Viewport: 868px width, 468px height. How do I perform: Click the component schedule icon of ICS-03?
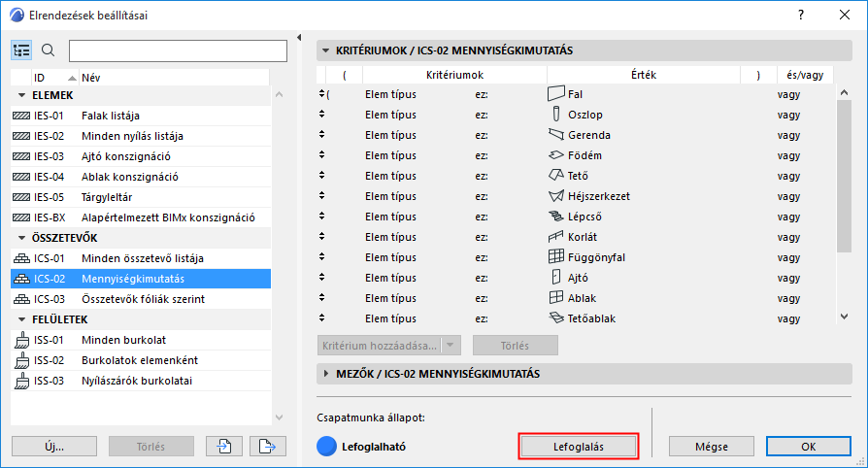point(21,299)
